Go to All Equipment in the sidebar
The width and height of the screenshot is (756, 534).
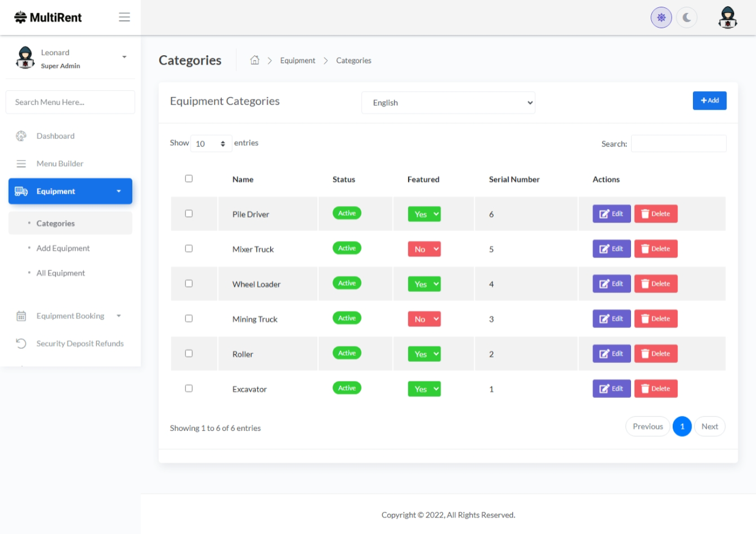click(61, 273)
